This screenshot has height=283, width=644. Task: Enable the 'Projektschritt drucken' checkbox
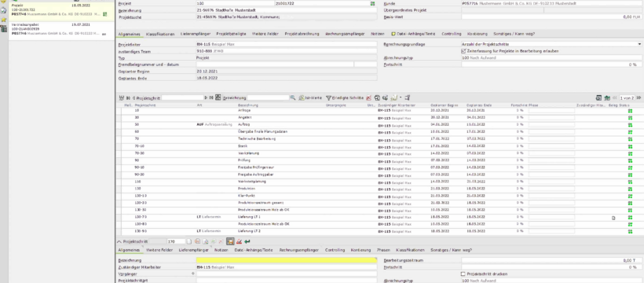point(463,274)
